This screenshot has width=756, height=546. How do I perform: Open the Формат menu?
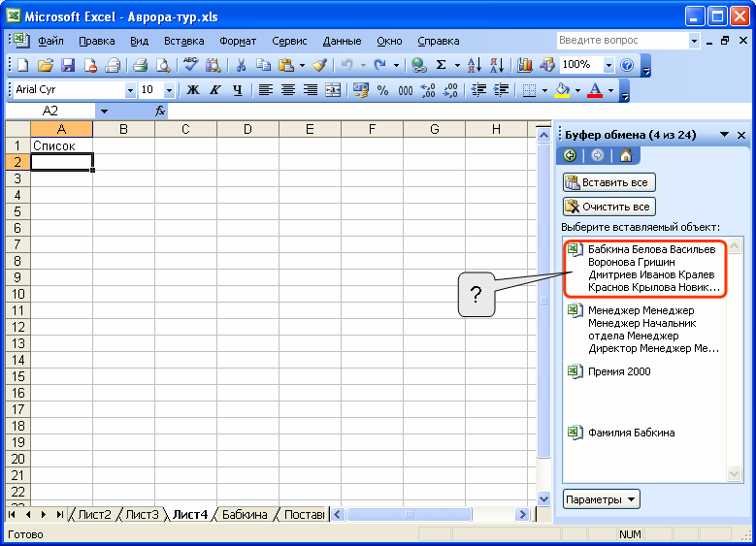point(238,41)
